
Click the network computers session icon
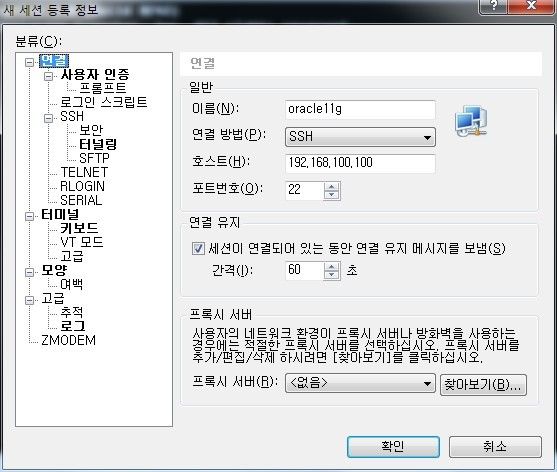[x=471, y=121]
